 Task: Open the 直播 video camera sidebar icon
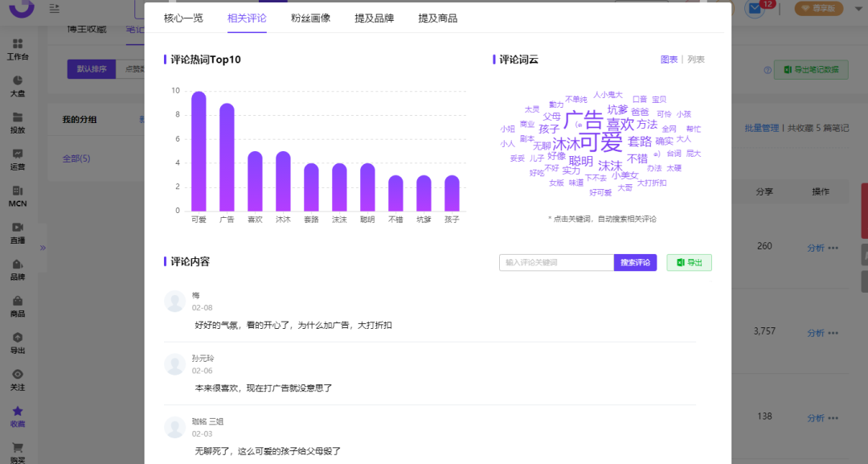(x=17, y=227)
